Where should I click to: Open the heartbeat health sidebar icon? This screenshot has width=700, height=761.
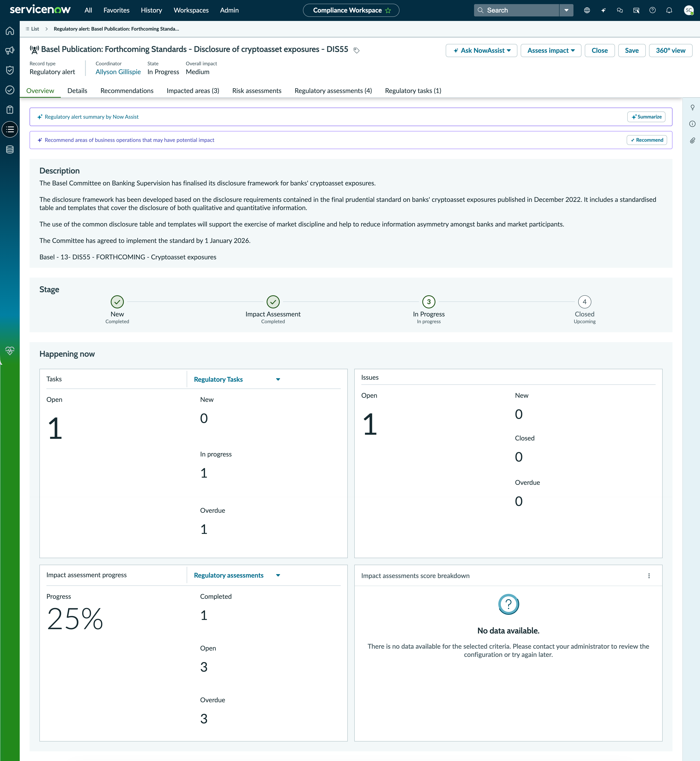[x=10, y=350]
